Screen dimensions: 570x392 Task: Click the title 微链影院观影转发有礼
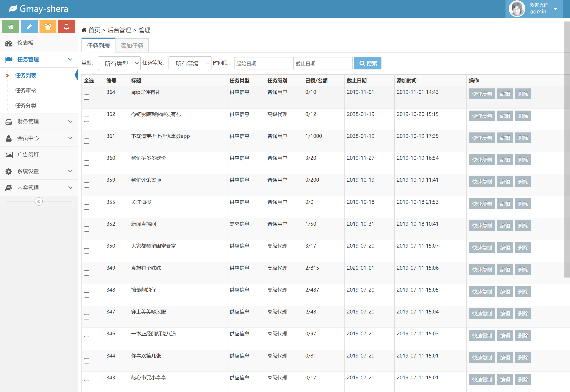pos(156,114)
